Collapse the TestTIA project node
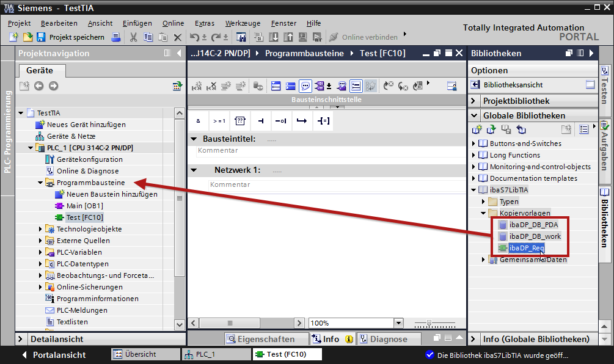This screenshot has height=364, width=614. coord(21,113)
